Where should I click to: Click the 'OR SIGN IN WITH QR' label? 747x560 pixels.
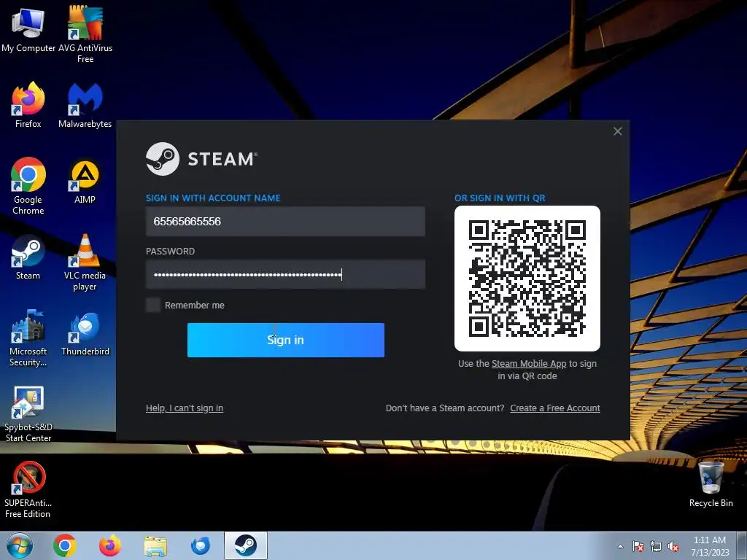tap(500, 198)
